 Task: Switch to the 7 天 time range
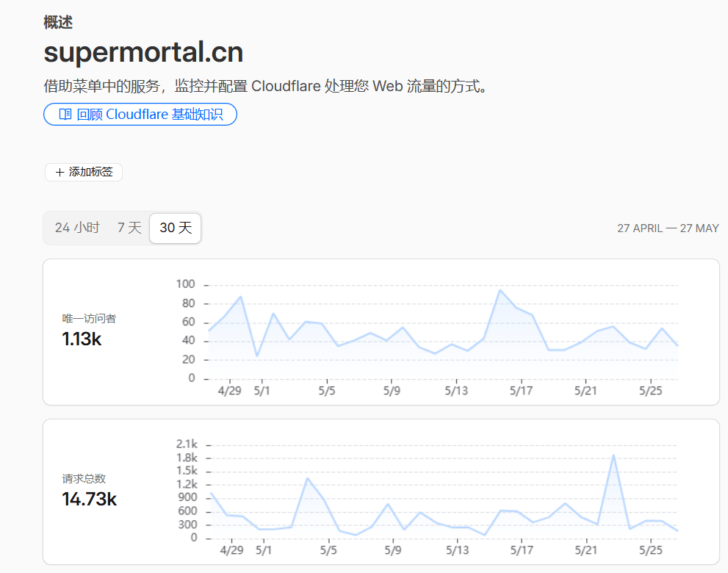pyautogui.click(x=129, y=228)
